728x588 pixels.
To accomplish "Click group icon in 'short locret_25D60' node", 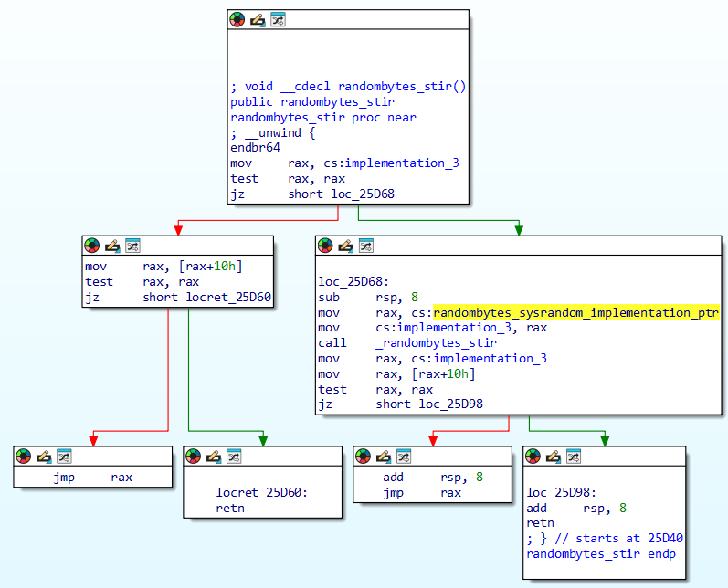I will [x=132, y=245].
